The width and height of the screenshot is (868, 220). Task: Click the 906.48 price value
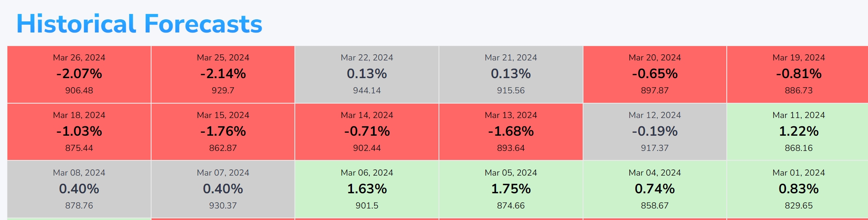79,90
